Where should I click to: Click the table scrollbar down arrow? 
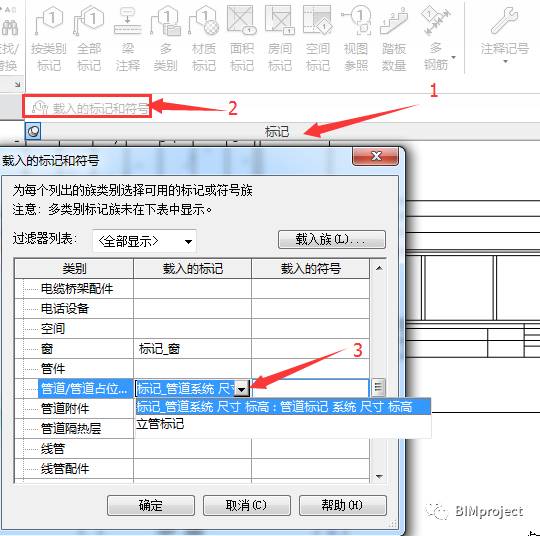coord(379,477)
